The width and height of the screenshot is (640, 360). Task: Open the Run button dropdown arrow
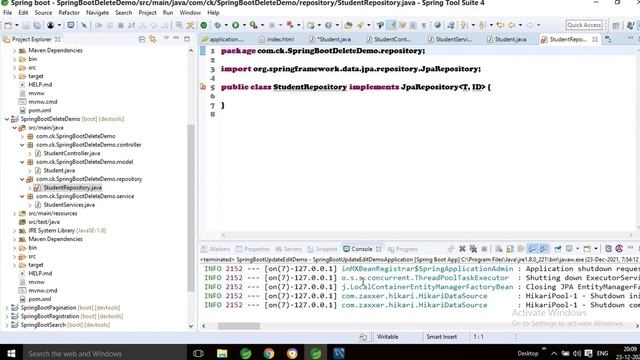pyautogui.click(x=244, y=25)
